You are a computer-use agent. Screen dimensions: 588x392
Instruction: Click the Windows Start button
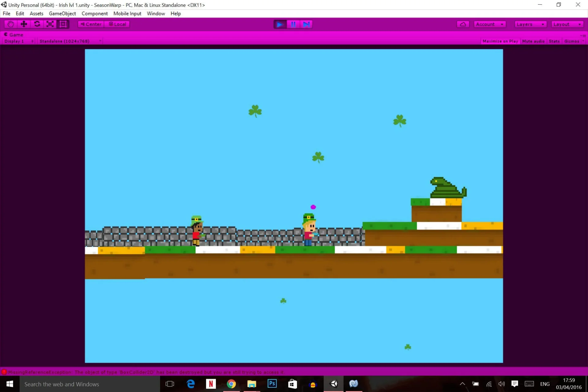coord(10,384)
